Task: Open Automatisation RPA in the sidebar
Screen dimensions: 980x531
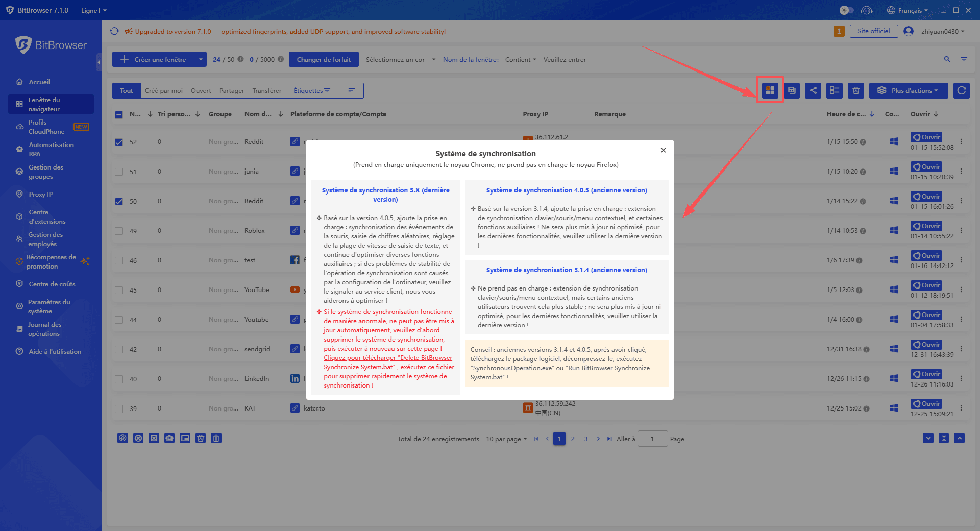Action: pyautogui.click(x=51, y=149)
